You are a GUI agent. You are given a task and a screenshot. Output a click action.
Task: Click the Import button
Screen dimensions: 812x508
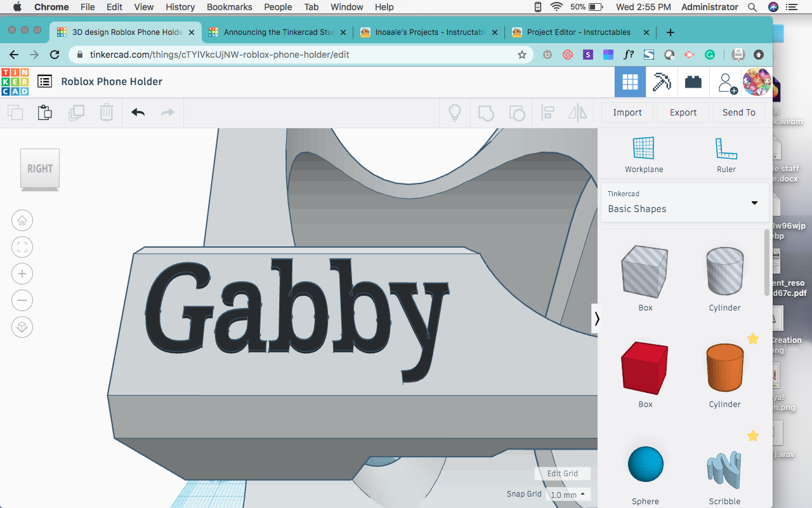(627, 112)
